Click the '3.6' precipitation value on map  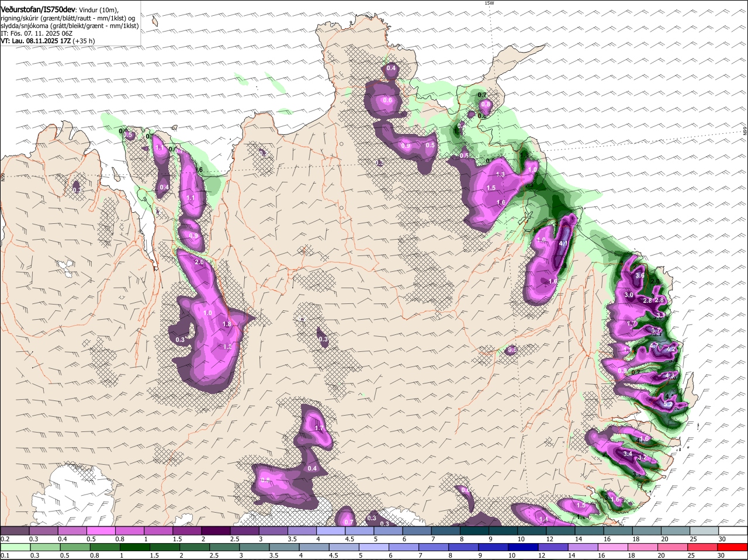tap(640, 276)
